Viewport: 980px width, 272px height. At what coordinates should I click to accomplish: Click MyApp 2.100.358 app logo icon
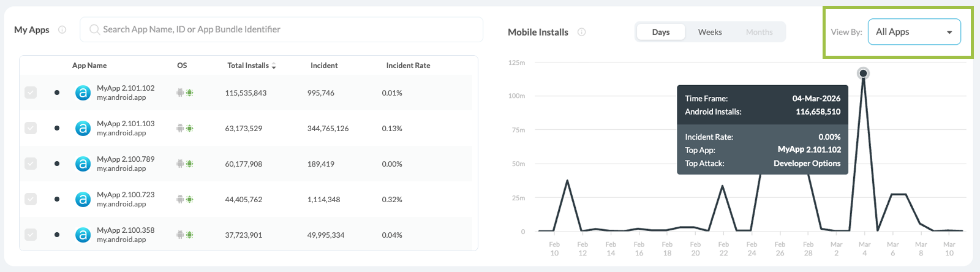click(83, 235)
